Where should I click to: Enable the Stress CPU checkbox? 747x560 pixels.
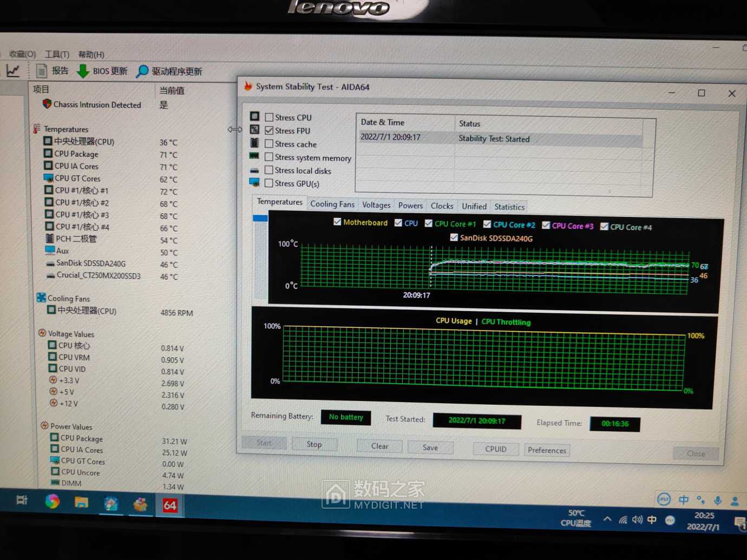[269, 117]
